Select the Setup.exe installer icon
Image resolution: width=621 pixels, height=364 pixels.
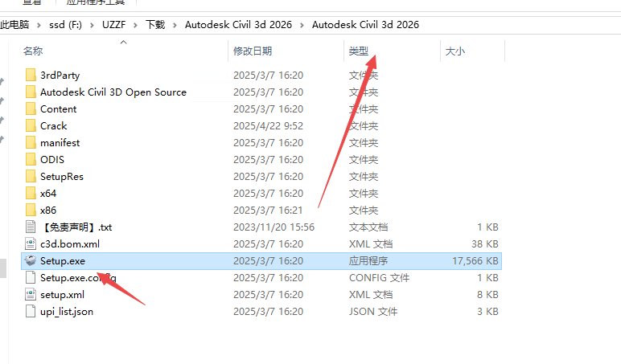tap(31, 260)
